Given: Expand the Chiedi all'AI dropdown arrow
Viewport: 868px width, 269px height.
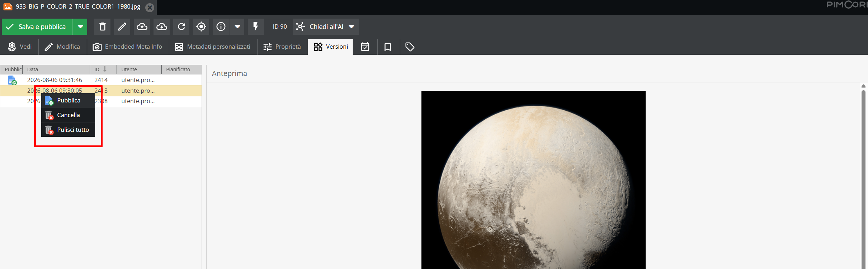Looking at the screenshot, I should [352, 27].
